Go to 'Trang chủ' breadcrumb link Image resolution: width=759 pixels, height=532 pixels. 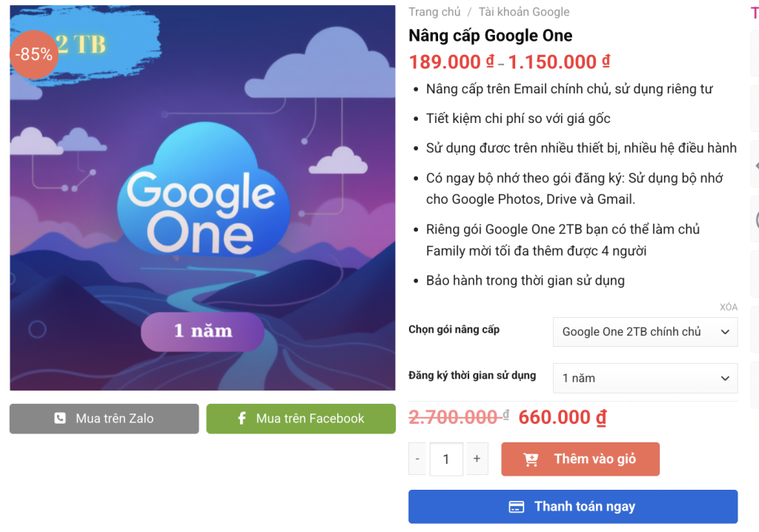click(x=434, y=12)
